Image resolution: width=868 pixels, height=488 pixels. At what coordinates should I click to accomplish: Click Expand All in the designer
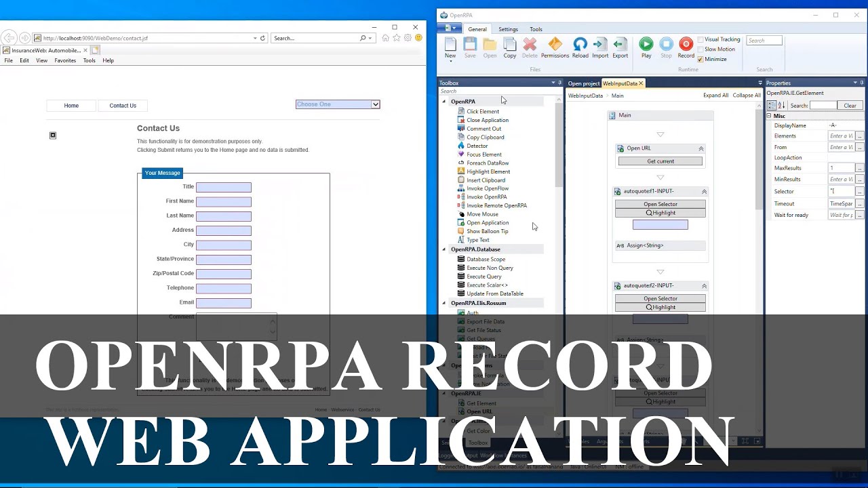point(715,96)
